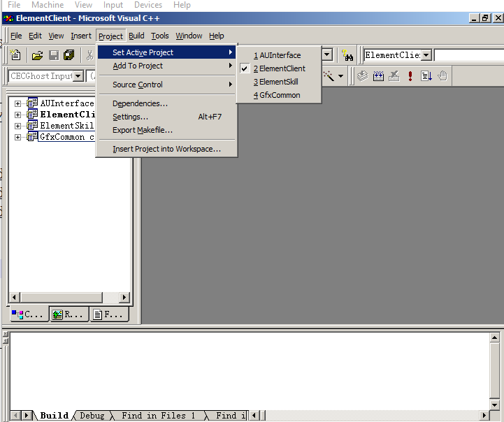Set GfxCommon as active project
The width and height of the screenshot is (504, 422).
(279, 95)
